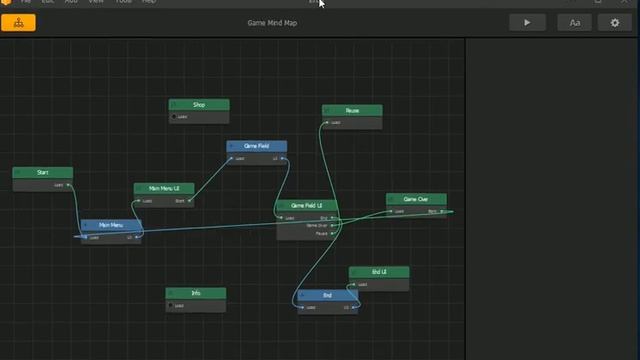Screen dimensions: 640x360
Task: Click the Pause node's Load input port
Action: coord(327,122)
